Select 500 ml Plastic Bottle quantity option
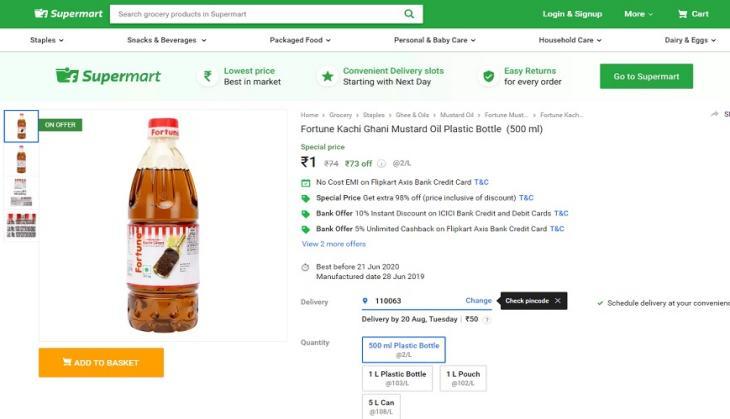This screenshot has width=730, height=419. tap(404, 350)
